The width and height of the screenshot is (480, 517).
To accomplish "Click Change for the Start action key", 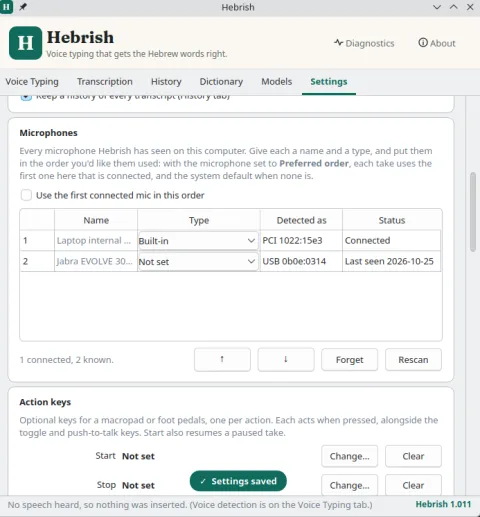I will (349, 456).
